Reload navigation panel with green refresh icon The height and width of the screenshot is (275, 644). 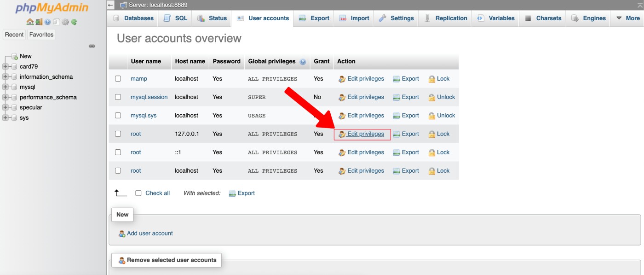74,22
